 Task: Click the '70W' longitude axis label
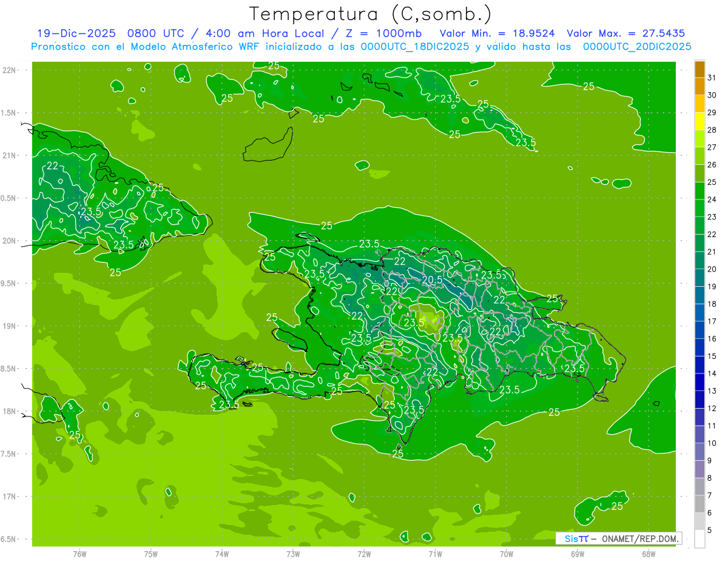point(507,554)
